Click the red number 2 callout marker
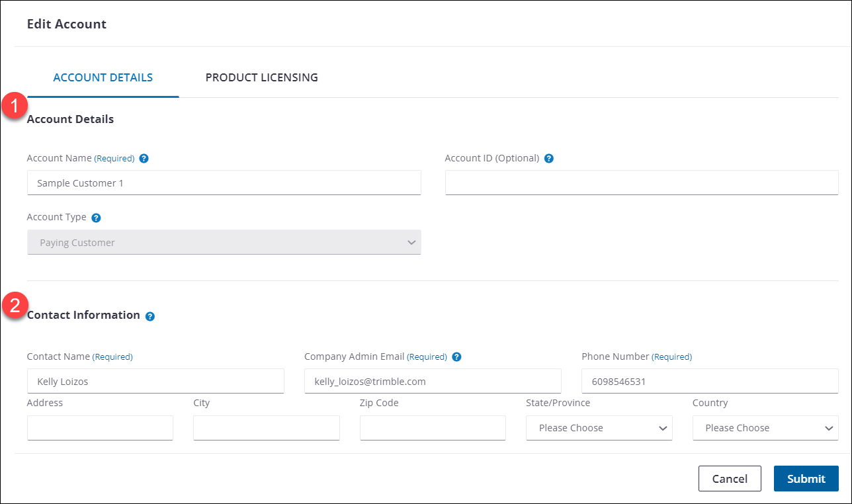 pyautogui.click(x=15, y=306)
